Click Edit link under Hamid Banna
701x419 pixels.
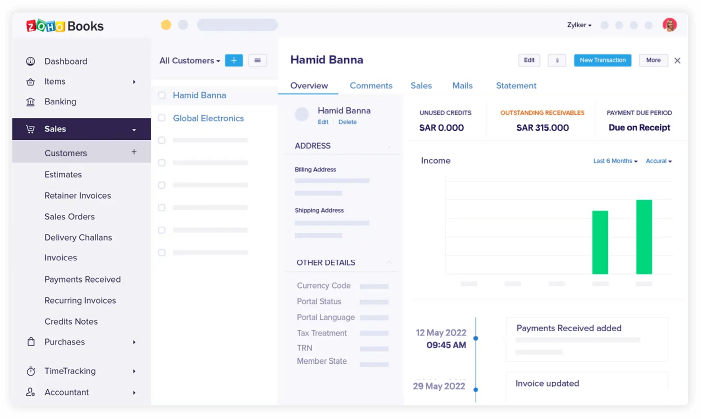[x=323, y=122]
